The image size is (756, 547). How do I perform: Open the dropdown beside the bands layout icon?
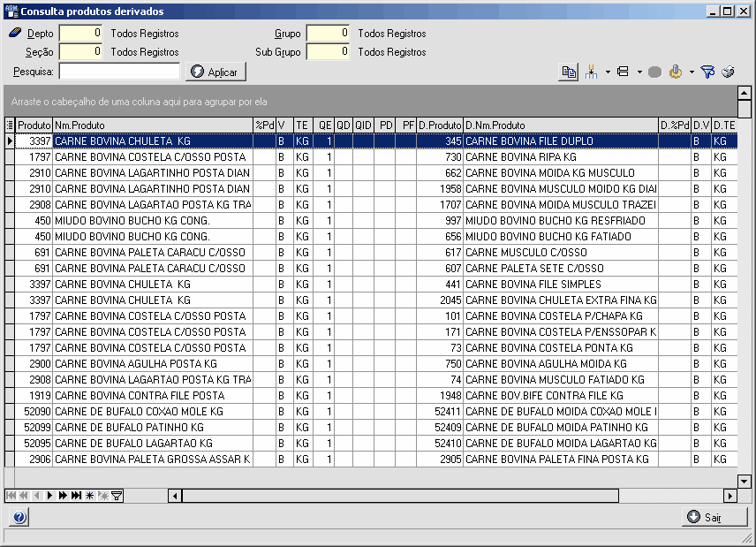click(639, 72)
